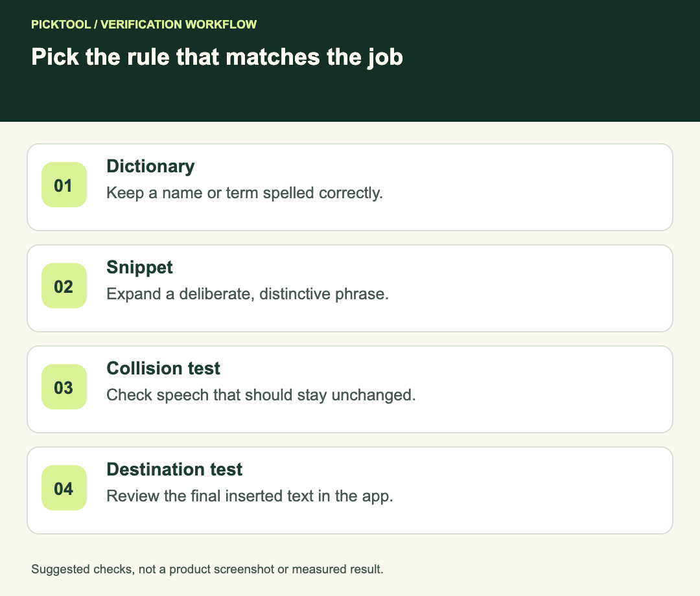Click the 02 badge beside Snippet
The height and width of the screenshot is (596, 700).
click(64, 286)
